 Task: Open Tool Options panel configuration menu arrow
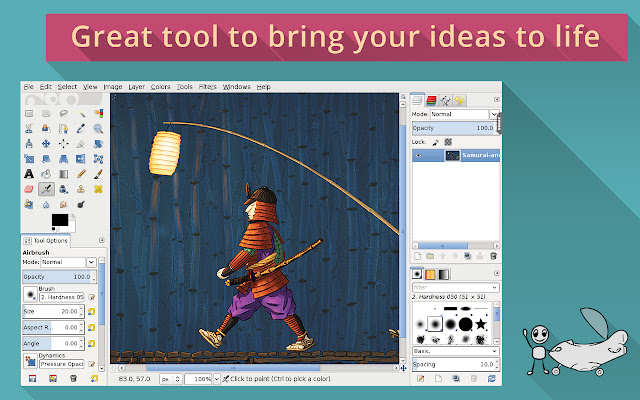tap(102, 240)
